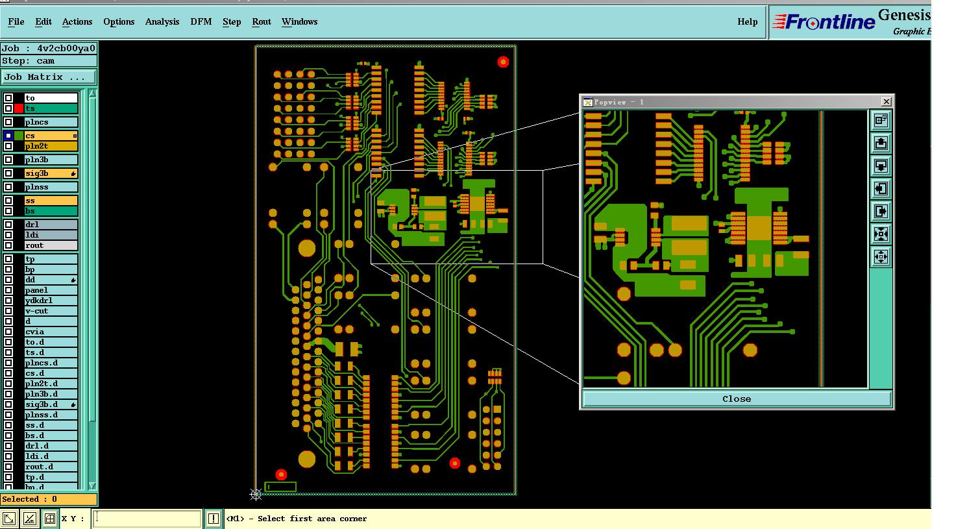Toggle the grid snap icon beside X Y

point(50,518)
